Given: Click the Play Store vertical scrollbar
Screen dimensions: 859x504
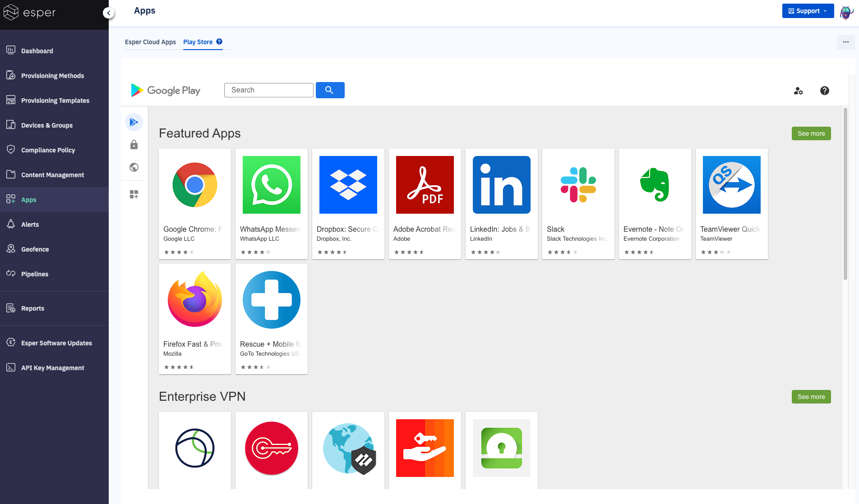Looking at the screenshot, I should point(845,194).
